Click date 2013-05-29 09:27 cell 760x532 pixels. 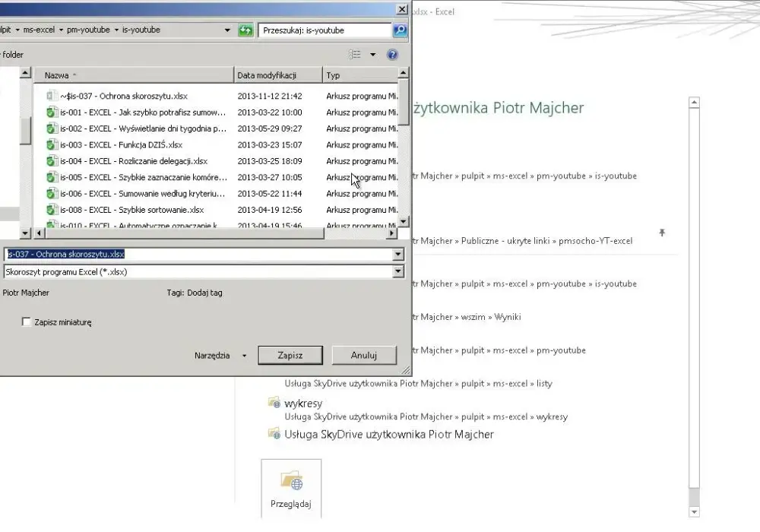point(270,129)
